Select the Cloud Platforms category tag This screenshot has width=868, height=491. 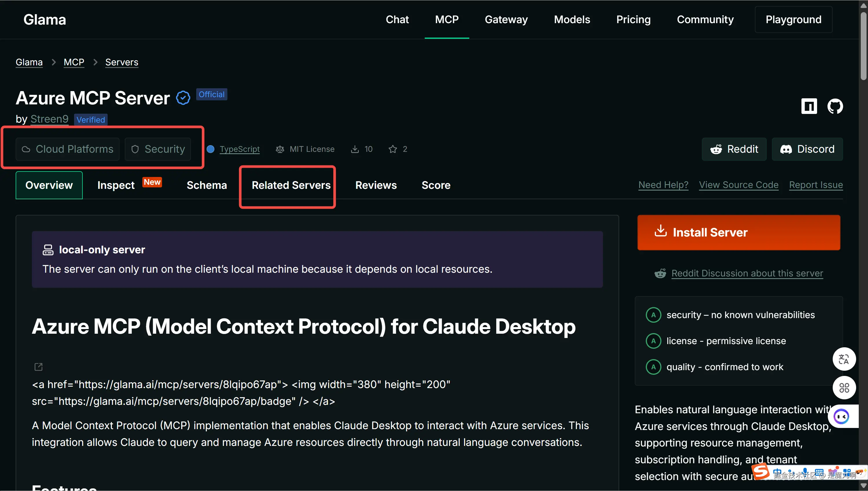click(67, 149)
